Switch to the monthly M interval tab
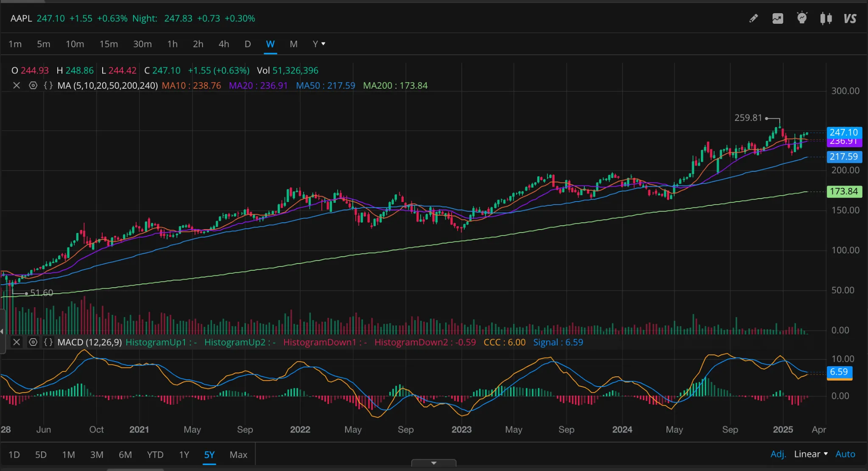The height and width of the screenshot is (471, 868). tap(293, 44)
